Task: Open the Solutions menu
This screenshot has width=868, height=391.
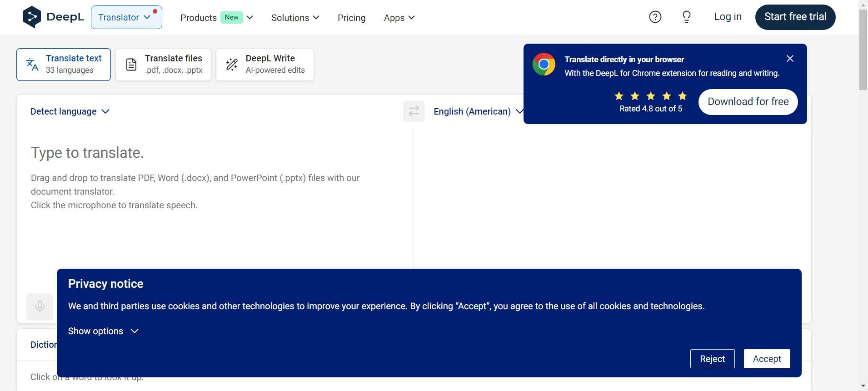Action: tap(295, 18)
